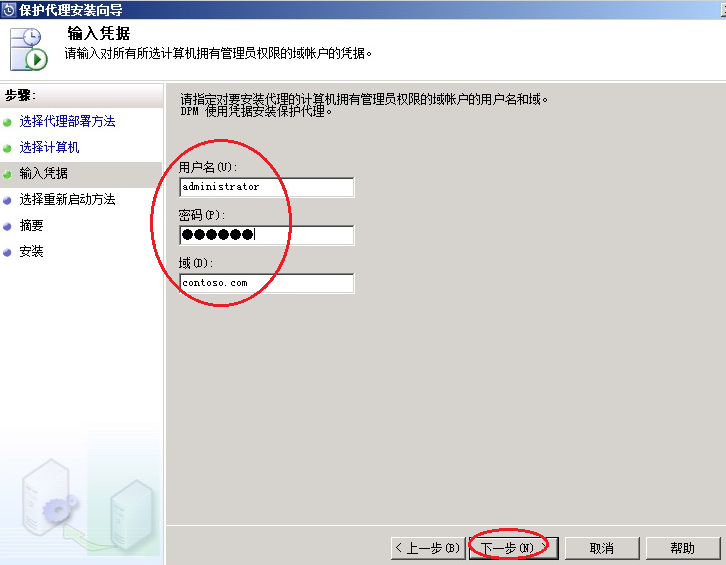
Task: Click the 步骤 heading in sidebar
Action: point(20,95)
